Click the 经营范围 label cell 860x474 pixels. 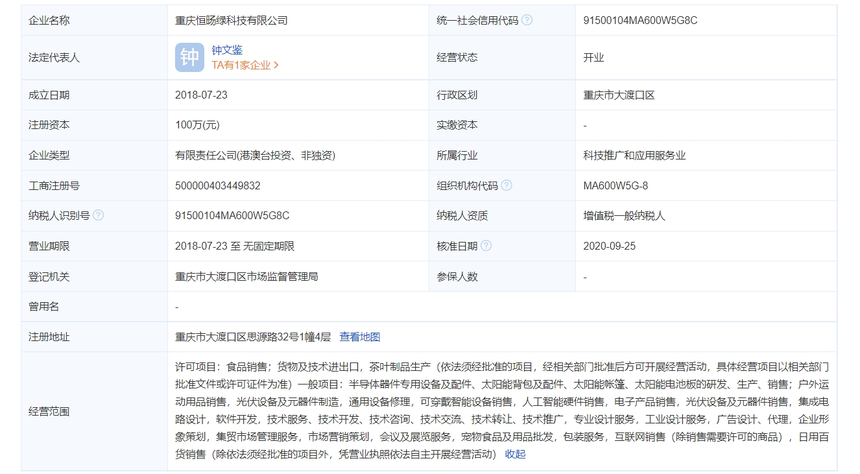pos(94,411)
